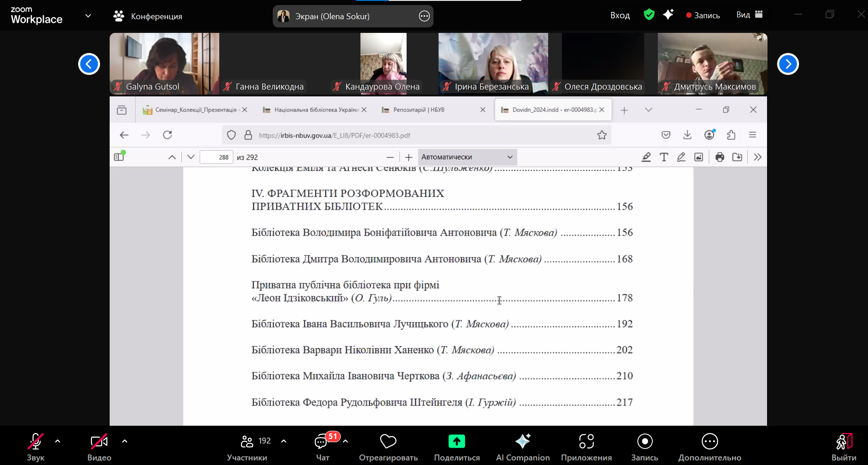Switch to the Репозитарій | НБУВ tab
This screenshot has width=868, height=465.
(419, 110)
